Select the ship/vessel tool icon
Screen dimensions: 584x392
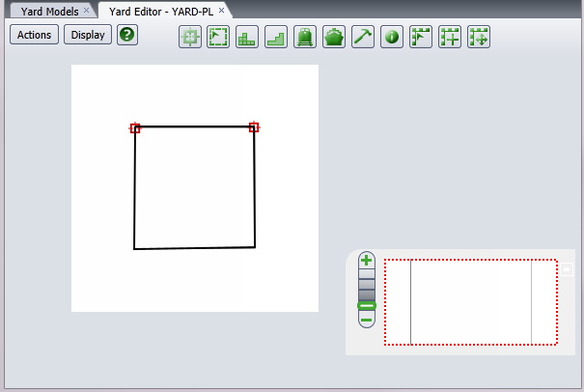(x=334, y=37)
